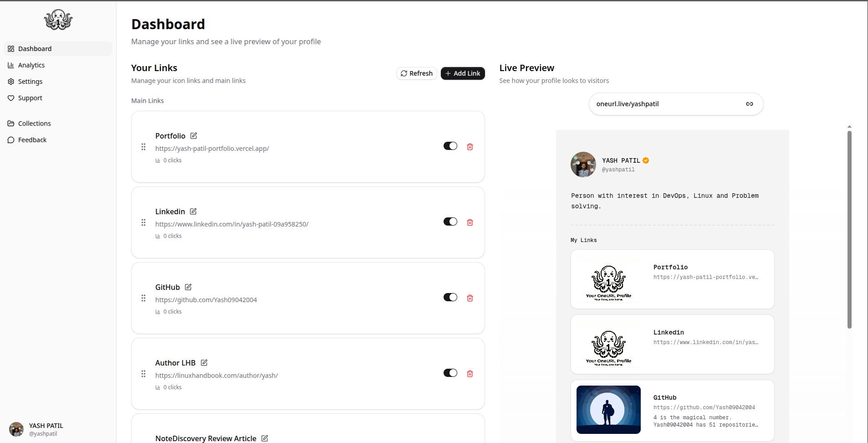
Task: Click the edit icon next to Portfolio
Action: point(194,136)
